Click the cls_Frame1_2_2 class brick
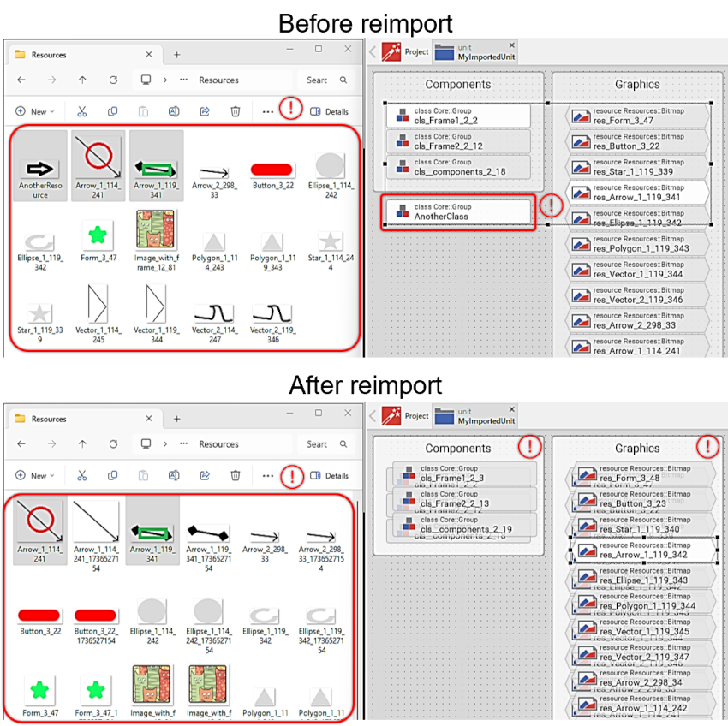Viewport: 728px width, 726px height. [459, 116]
